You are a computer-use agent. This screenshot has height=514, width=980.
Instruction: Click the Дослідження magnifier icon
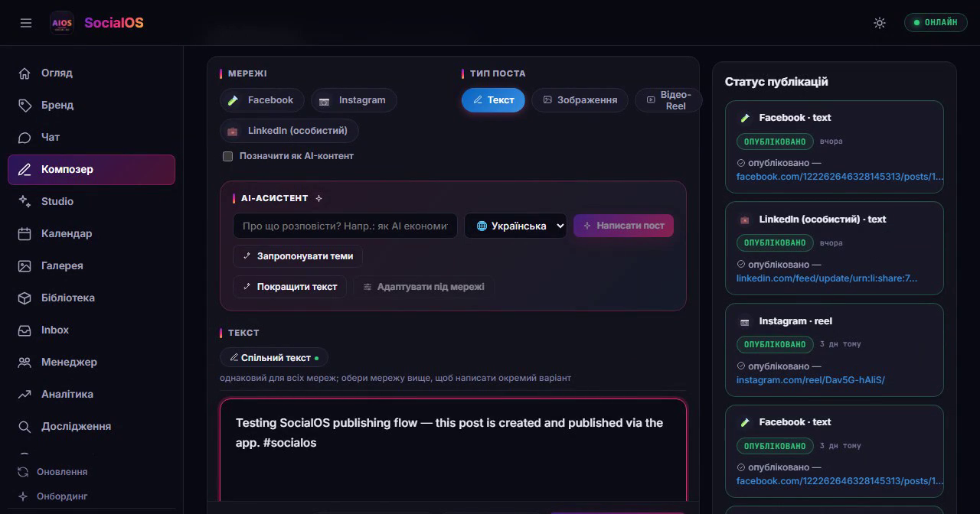click(x=24, y=426)
